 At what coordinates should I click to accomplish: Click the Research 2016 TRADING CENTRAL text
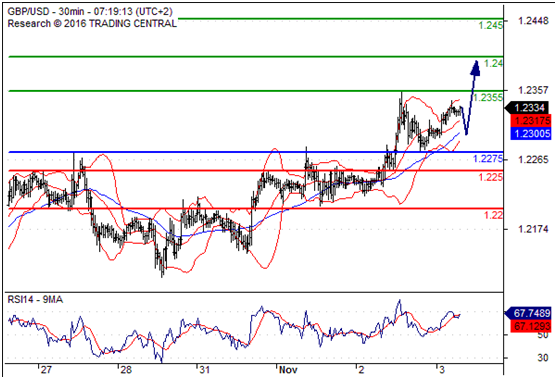click(92, 24)
